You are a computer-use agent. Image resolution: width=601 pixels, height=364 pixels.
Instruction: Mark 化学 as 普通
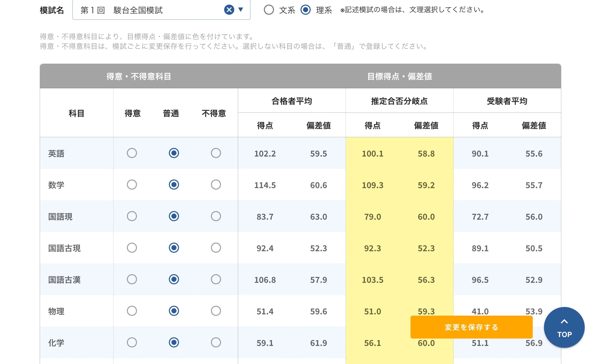[x=174, y=342]
